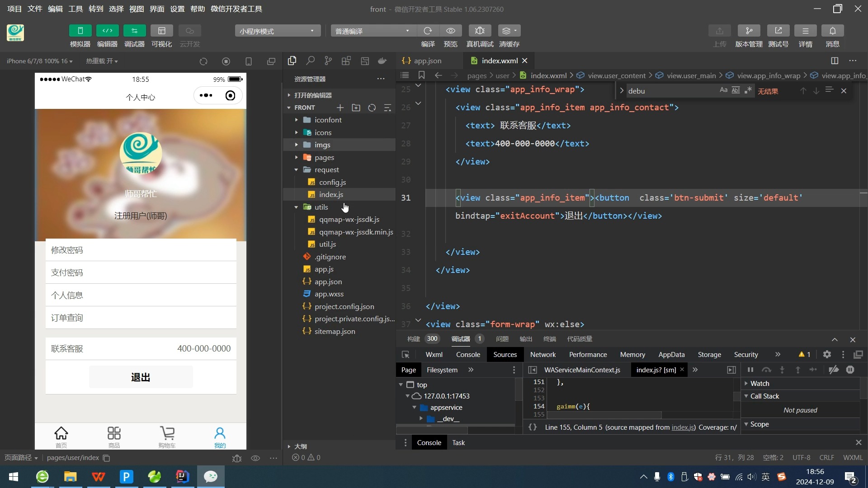
Task: Switch to the Console devtools tab
Action: click(x=468, y=355)
